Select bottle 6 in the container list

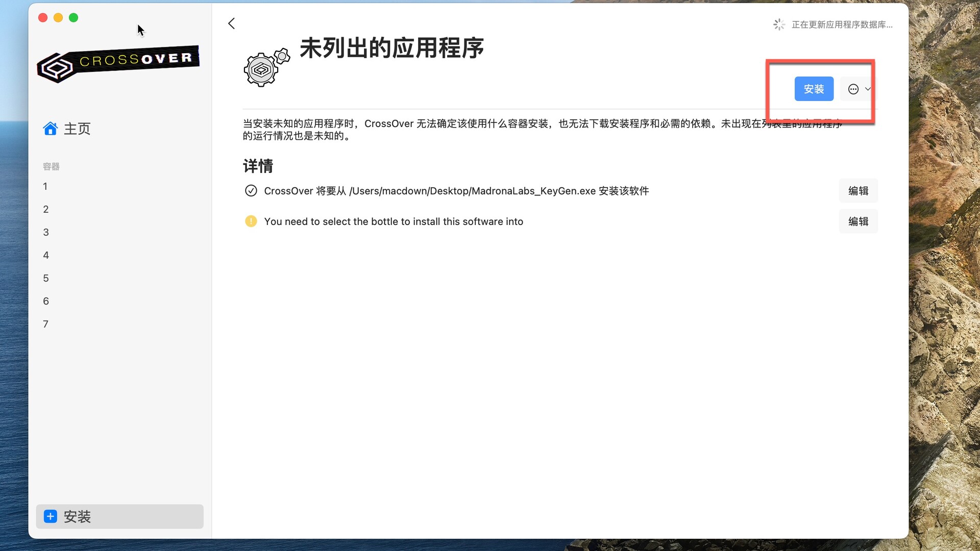tap(45, 301)
